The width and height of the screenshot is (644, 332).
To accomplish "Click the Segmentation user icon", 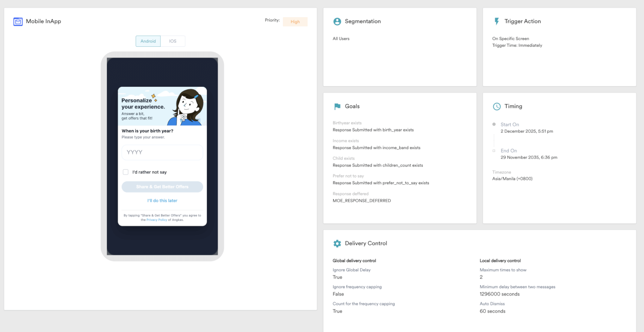I will pos(337,21).
